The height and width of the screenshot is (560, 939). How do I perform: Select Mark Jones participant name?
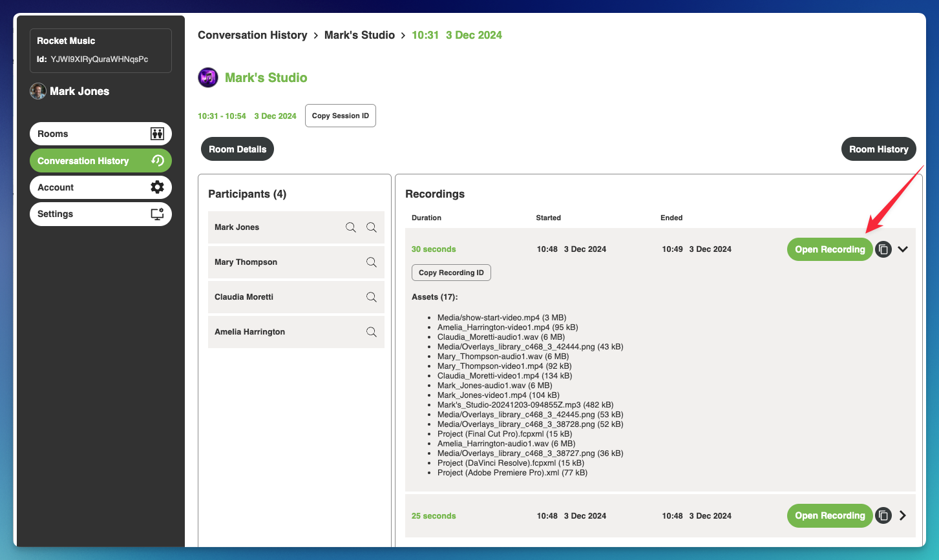click(x=237, y=227)
